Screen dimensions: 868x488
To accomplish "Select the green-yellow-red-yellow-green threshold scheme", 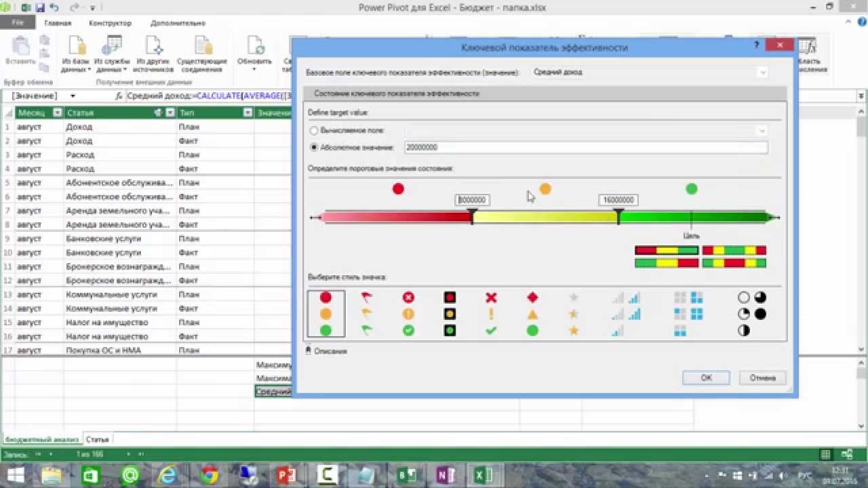I will (x=734, y=263).
